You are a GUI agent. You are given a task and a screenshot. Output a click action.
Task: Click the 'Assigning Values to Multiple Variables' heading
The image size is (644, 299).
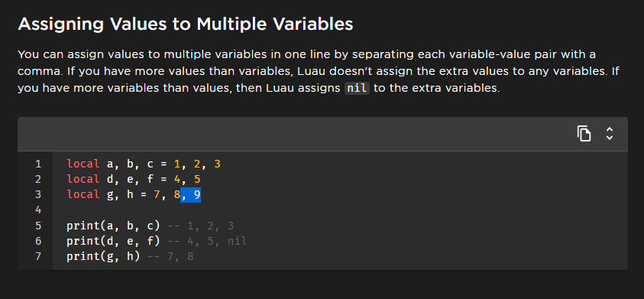[x=186, y=24]
